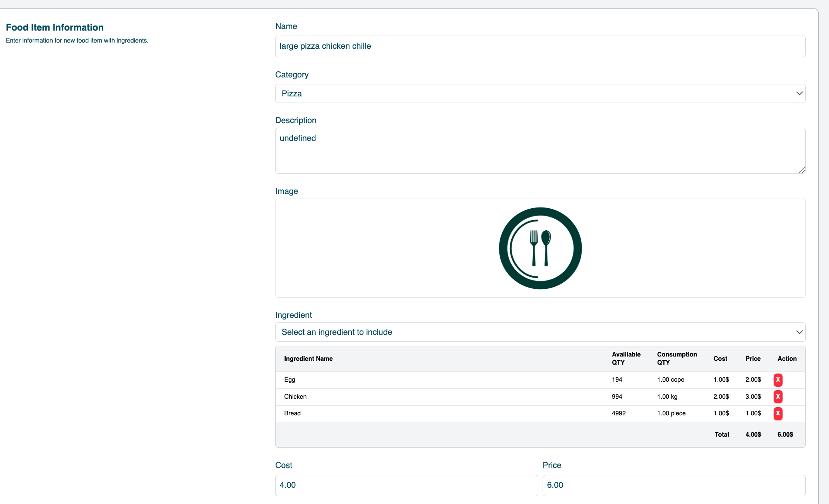Delete the Bread ingredient row
The width and height of the screenshot is (829, 504).
(x=778, y=413)
